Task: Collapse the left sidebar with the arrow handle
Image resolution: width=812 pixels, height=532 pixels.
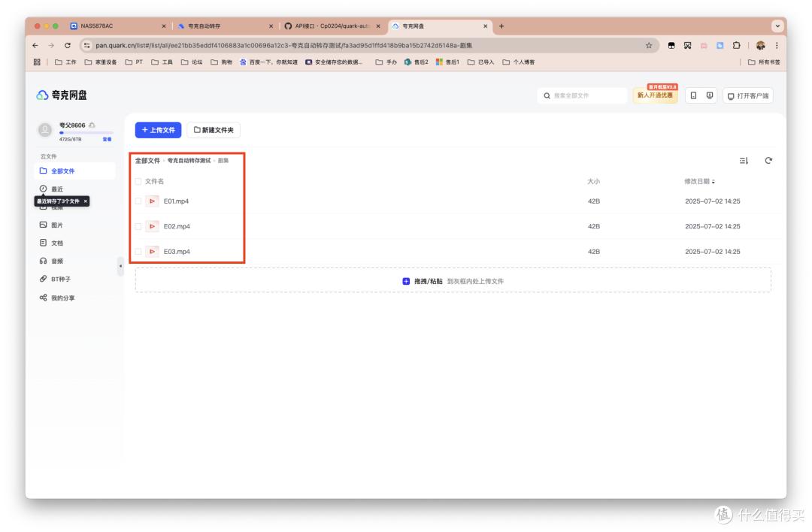Action: (x=120, y=266)
